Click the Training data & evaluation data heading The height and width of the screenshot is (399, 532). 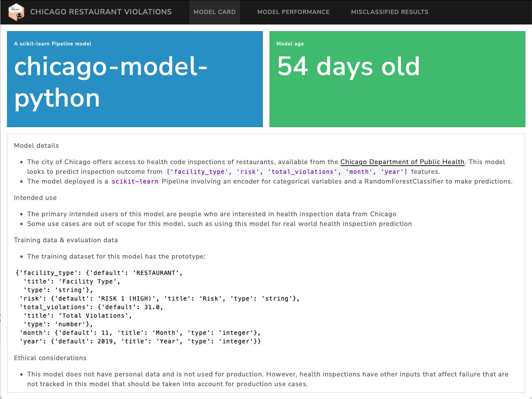pyautogui.click(x=66, y=240)
